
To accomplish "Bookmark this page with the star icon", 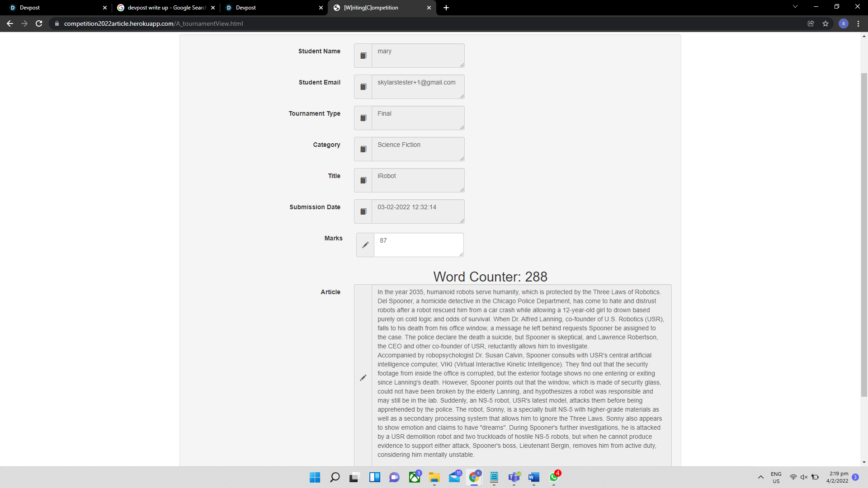I will 826,23.
